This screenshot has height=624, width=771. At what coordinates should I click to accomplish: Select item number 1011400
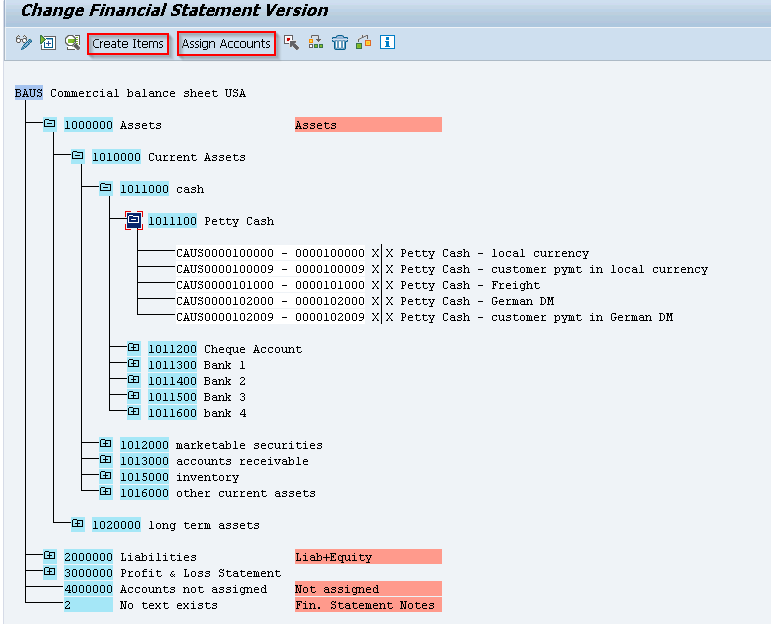(173, 381)
